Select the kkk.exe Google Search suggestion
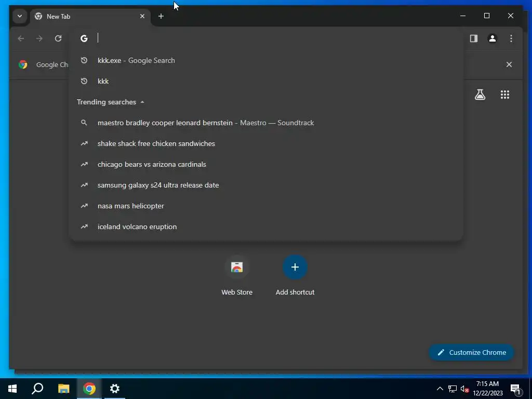Viewport: 532px width, 399px height. 266,60
